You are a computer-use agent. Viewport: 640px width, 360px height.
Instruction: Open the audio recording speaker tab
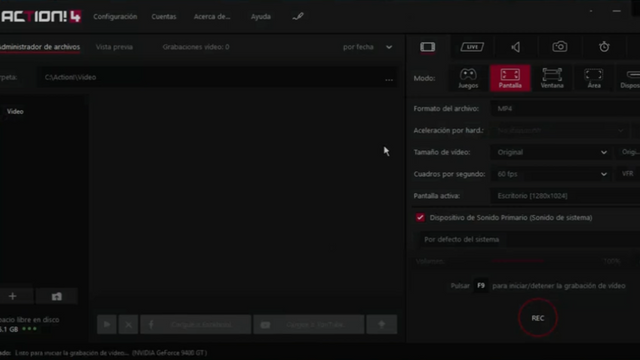point(516,47)
